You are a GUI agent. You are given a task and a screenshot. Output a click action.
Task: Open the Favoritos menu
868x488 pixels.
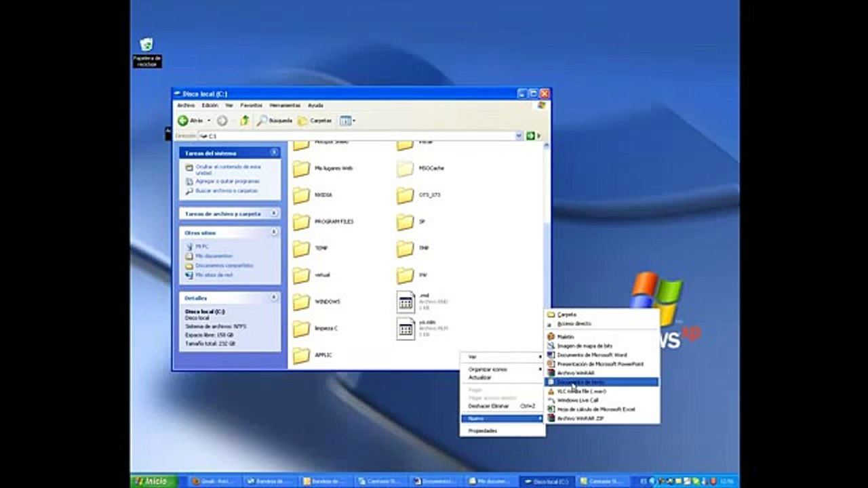(252, 106)
